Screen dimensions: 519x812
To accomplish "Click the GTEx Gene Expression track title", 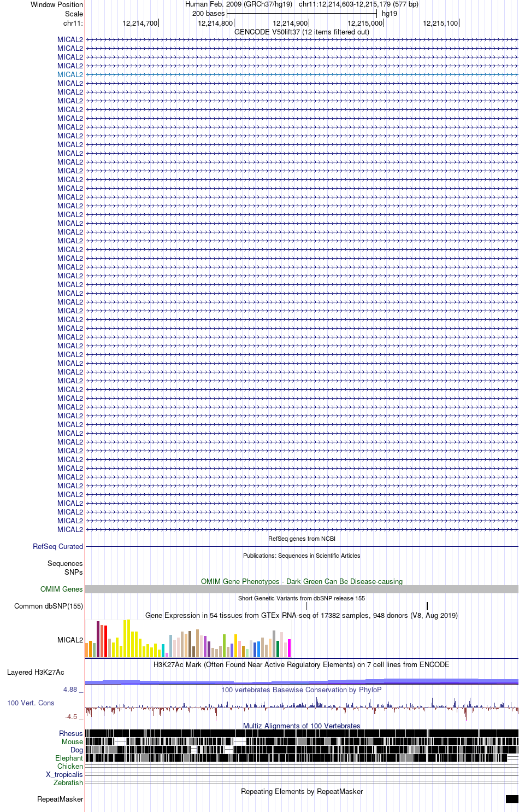I will [x=302, y=615].
